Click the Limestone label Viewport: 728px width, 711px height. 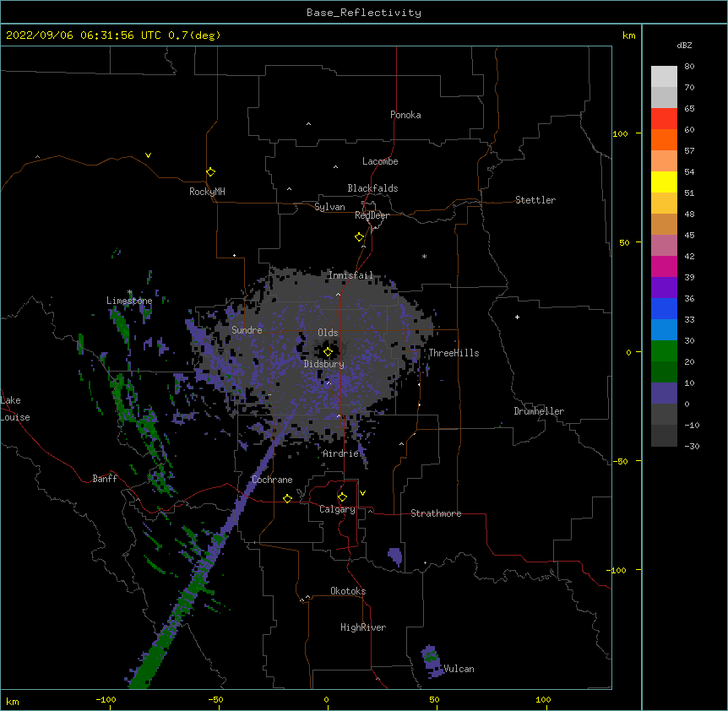(129, 301)
